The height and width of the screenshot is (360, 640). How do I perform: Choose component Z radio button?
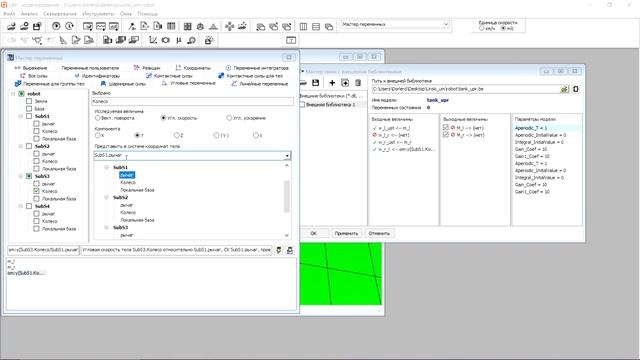coord(177,135)
